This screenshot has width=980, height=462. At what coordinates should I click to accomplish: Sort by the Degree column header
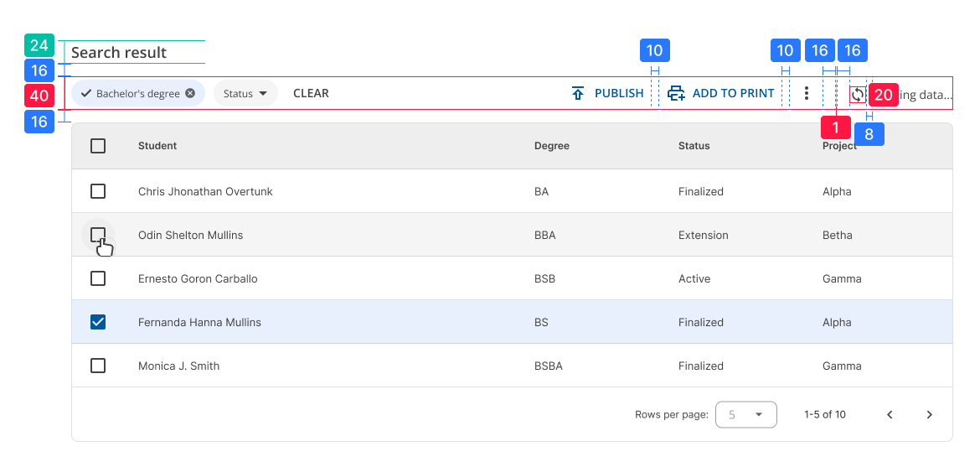[551, 146]
